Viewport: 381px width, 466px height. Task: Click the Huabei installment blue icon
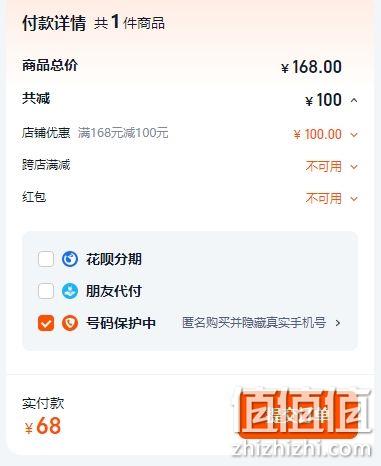tap(70, 259)
